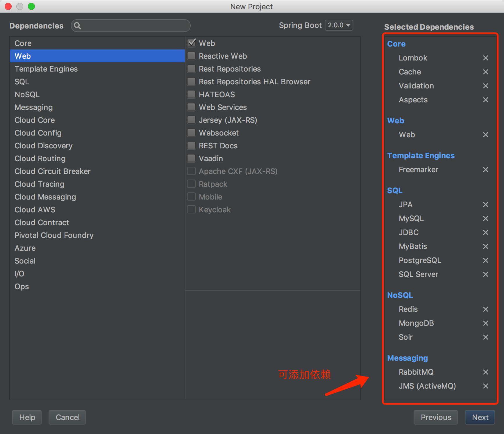The width and height of the screenshot is (504, 434).
Task: Click the Help button
Action: pyautogui.click(x=27, y=417)
